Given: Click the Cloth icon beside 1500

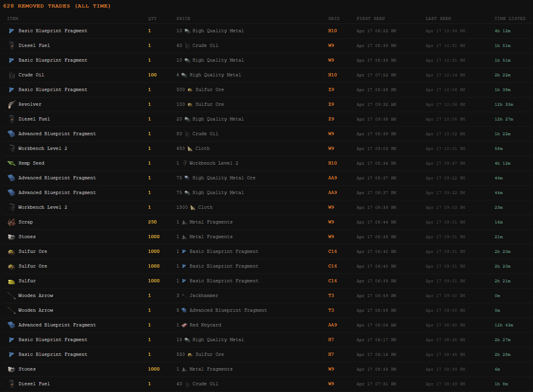Looking at the screenshot, I should (x=193, y=208).
